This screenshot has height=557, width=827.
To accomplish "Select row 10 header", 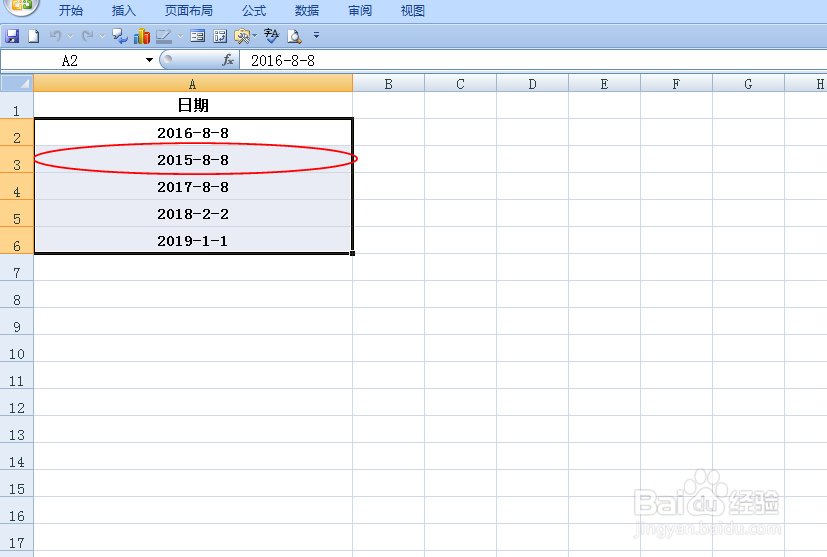I will point(17,349).
